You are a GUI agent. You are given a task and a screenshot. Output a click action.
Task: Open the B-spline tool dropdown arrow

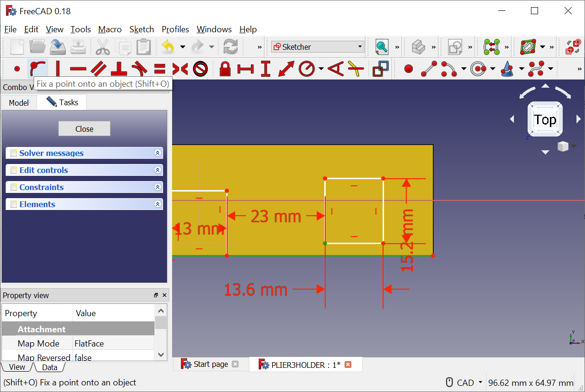(550, 69)
